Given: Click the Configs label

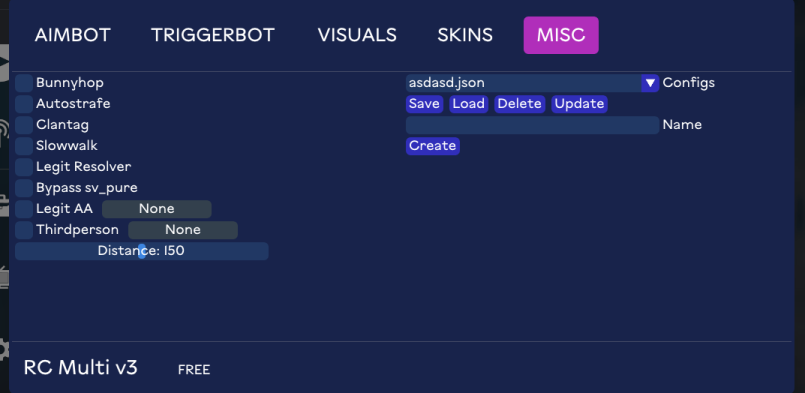Looking at the screenshot, I should 688,83.
